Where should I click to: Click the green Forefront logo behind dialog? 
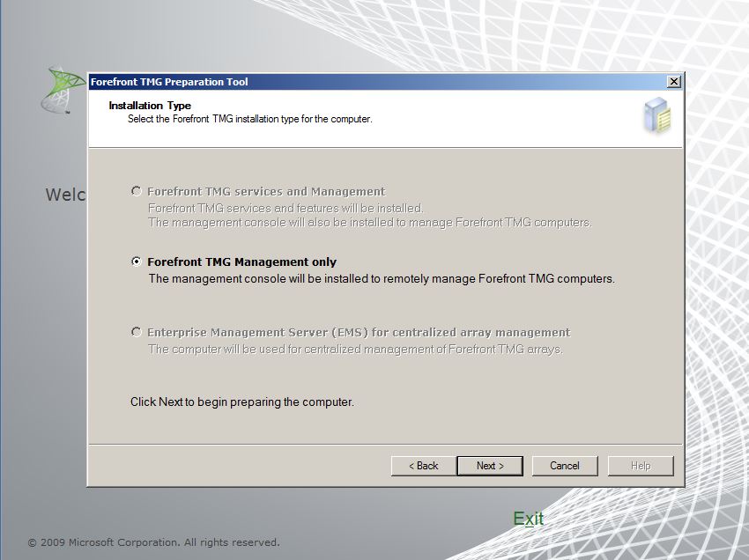(64, 90)
